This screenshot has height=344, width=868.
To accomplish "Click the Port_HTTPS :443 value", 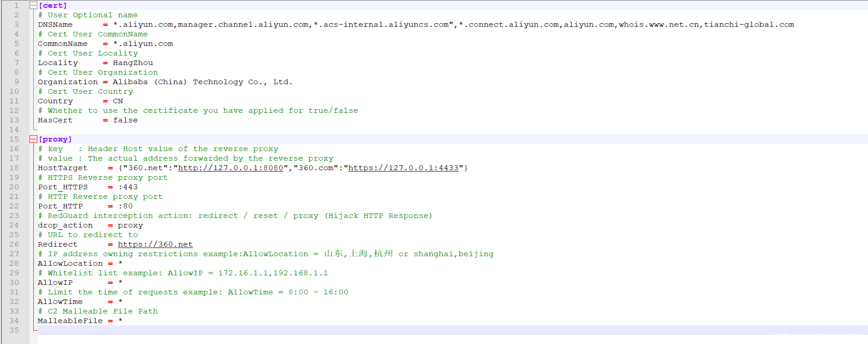I will [x=128, y=187].
